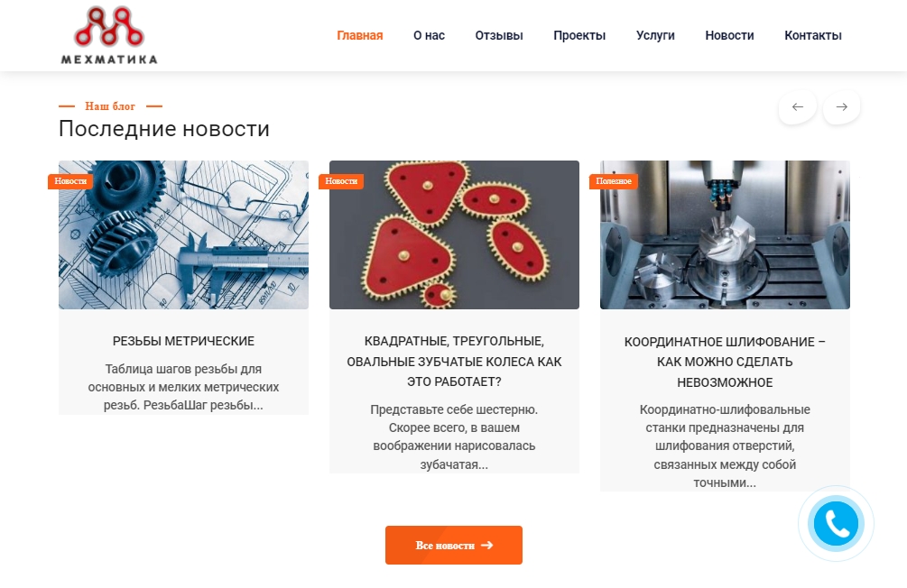Open article about Квадратные, треугольные зубчатые колеса
This screenshot has height=588, width=907.
pos(454,362)
